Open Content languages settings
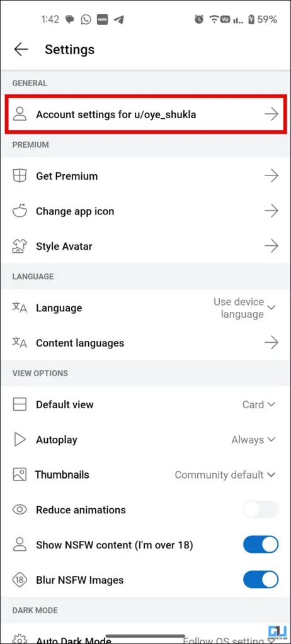The height and width of the screenshot is (644, 291). point(145,343)
